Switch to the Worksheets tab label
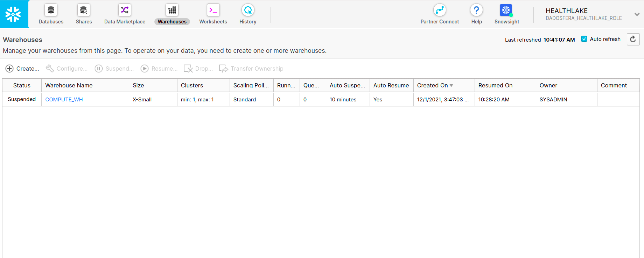The height and width of the screenshot is (258, 644). coord(213,22)
